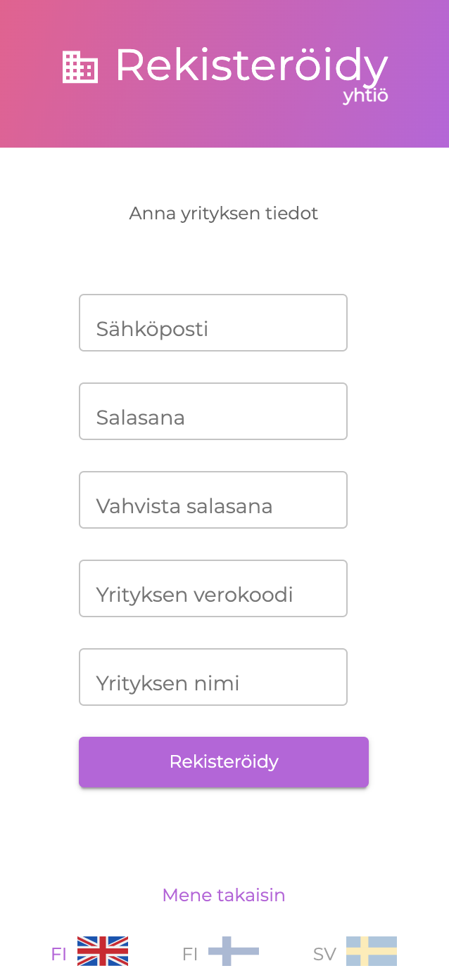449x980 pixels.
Task: Choose the "SV" language option
Action: coord(324,954)
